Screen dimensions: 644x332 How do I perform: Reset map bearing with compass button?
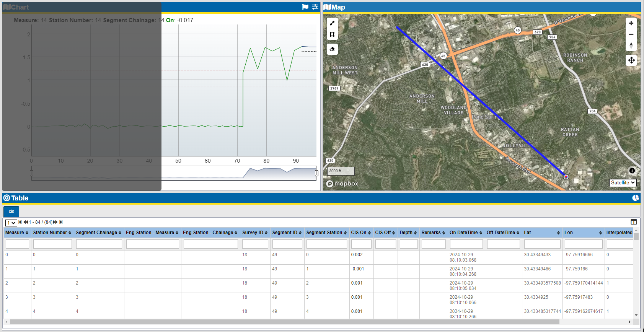pyautogui.click(x=631, y=46)
